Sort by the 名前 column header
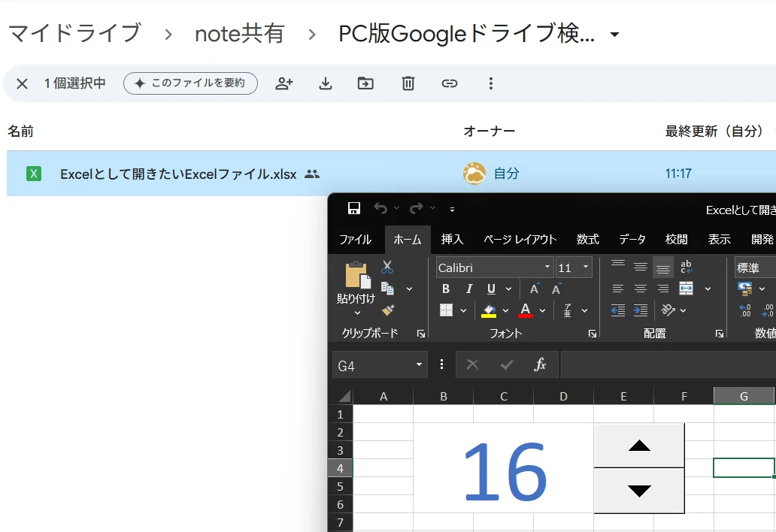The width and height of the screenshot is (776, 532). tap(21, 131)
